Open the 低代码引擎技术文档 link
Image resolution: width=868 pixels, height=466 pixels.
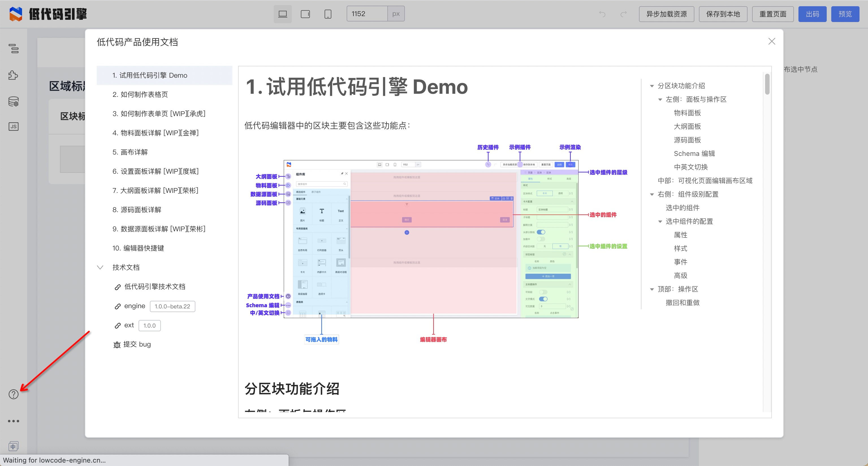[155, 287]
